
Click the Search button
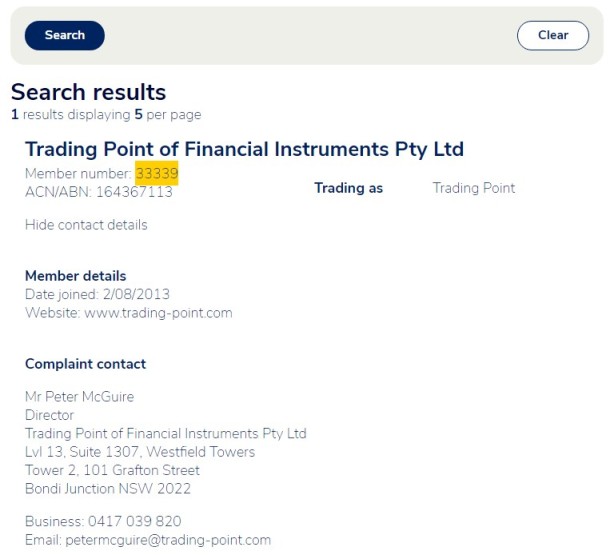pos(64,35)
